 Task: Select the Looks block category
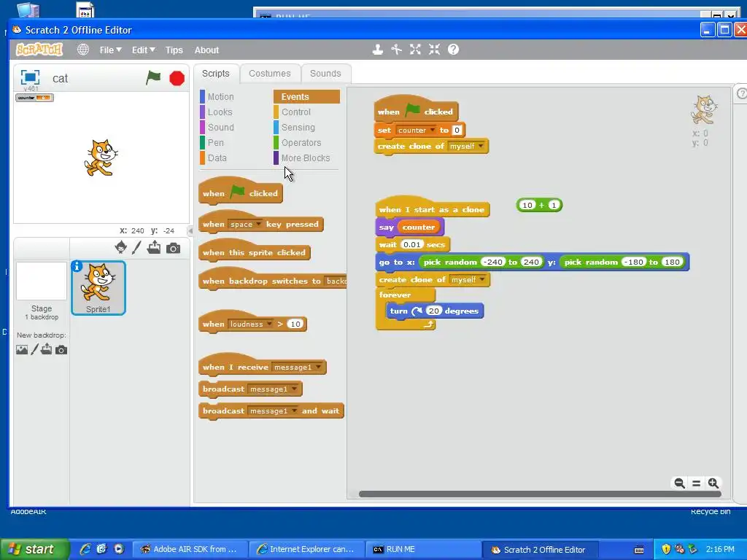tap(220, 112)
